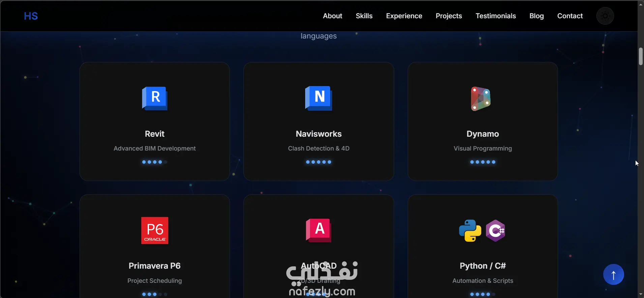Select the Dynamo card title
The image size is (644, 298).
tap(483, 134)
